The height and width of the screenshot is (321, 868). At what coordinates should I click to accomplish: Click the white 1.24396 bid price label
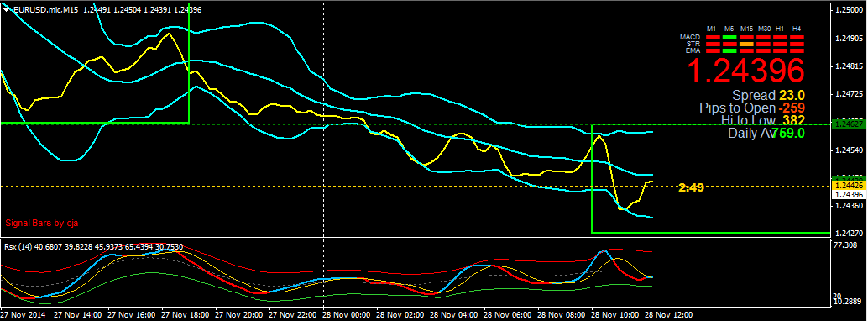850,195
